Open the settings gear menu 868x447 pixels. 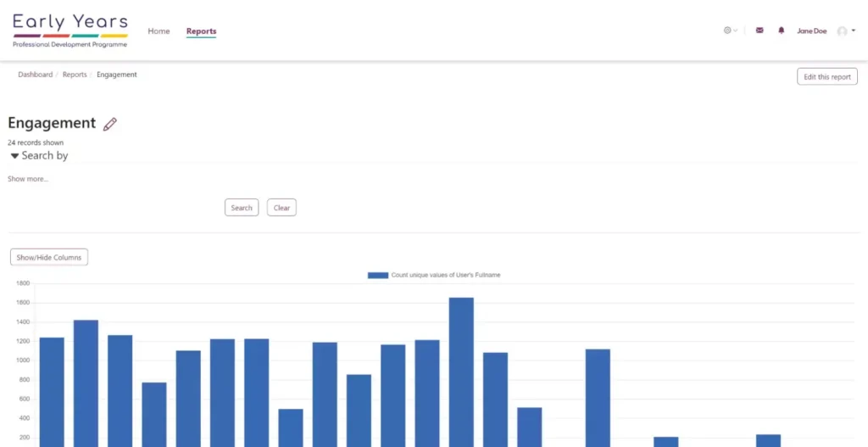728,31
